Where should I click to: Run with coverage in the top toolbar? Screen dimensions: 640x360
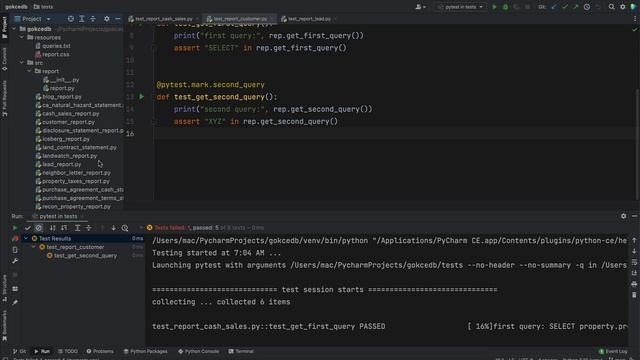(516, 7)
